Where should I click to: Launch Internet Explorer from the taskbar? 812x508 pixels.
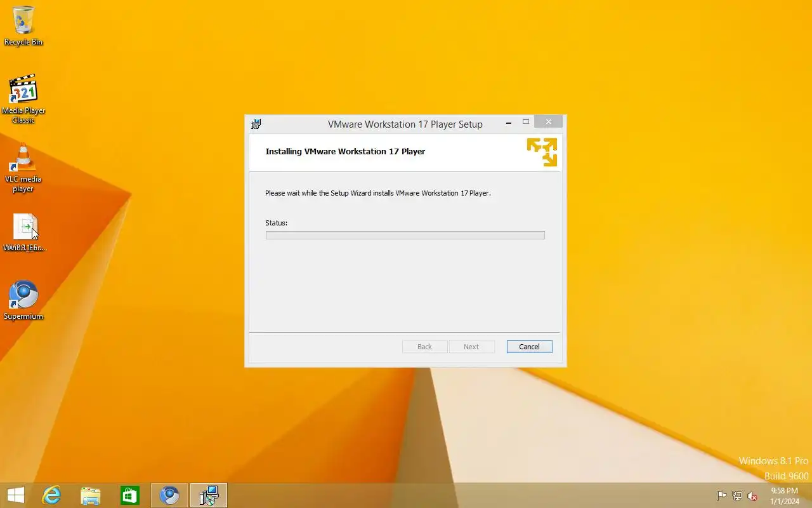point(51,495)
